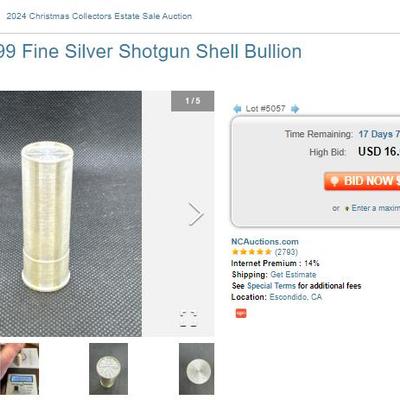Select thumbnail showing scale with hand

[x=19, y=369]
